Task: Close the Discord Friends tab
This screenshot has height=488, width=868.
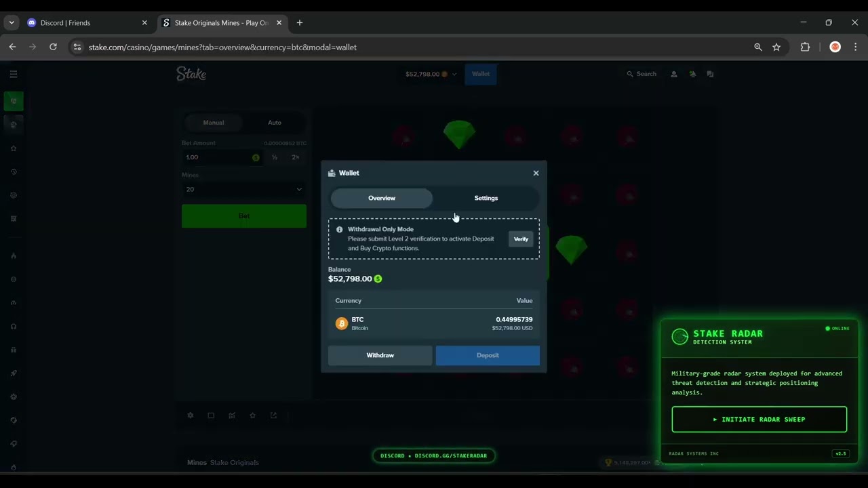Action: [144, 22]
